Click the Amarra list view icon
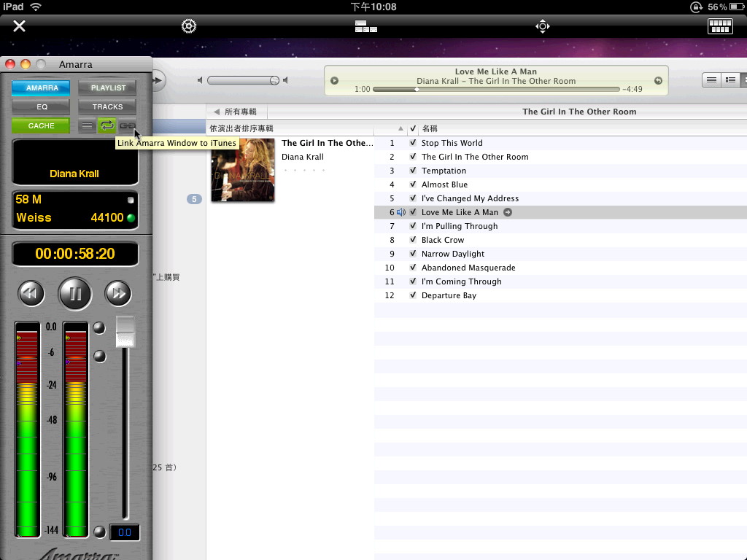This screenshot has height=560, width=747. click(87, 125)
